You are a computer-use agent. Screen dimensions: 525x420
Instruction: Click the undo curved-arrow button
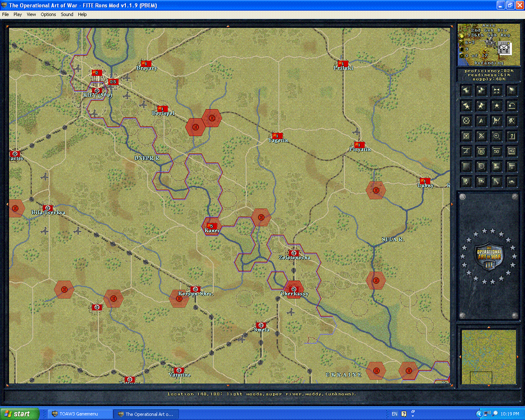click(511, 106)
